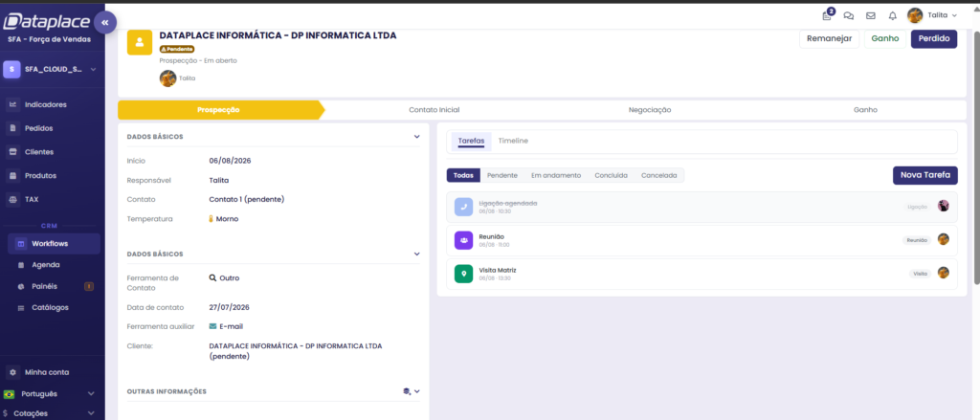The height and width of the screenshot is (420, 980).
Task: Click Talita's avatar in the top bar
Action: pyautogui.click(x=915, y=15)
